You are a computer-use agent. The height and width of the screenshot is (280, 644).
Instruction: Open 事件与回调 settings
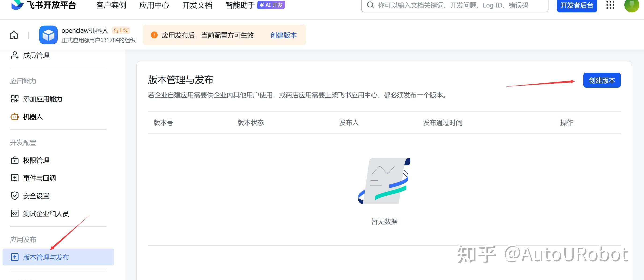(39, 178)
